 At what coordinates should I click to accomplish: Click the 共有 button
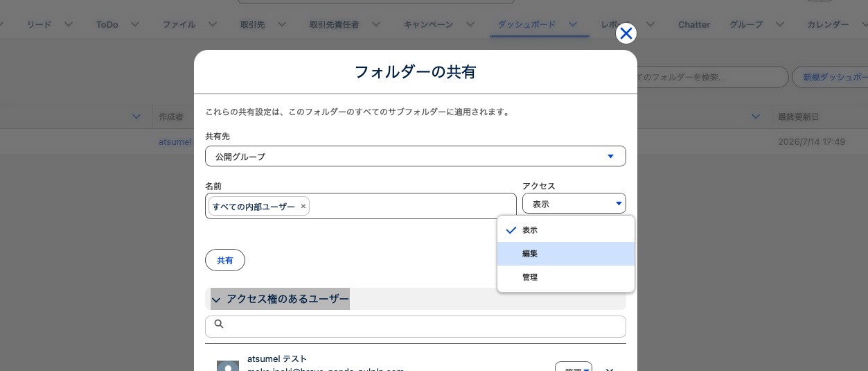point(225,260)
